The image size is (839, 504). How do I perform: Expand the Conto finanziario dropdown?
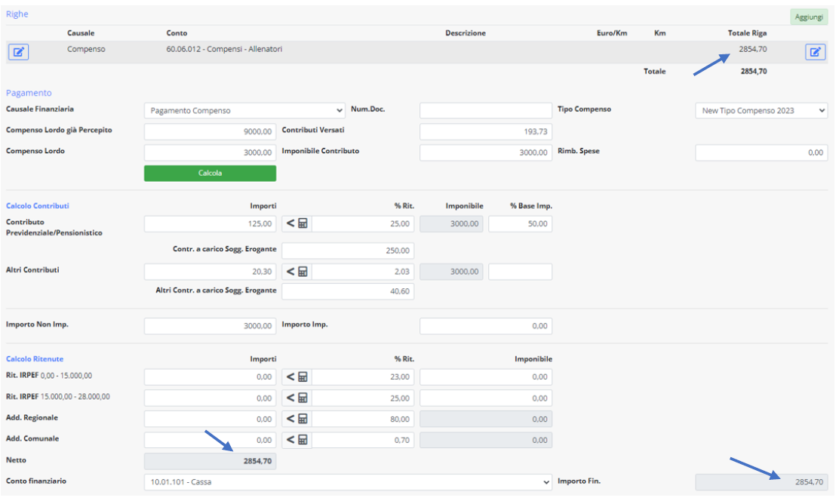click(347, 482)
